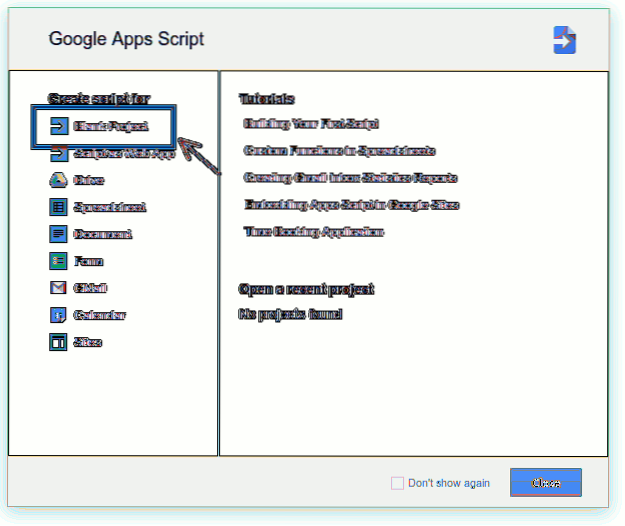Pick the Spreadsheet grid icon
The image size is (625, 526).
(58, 207)
